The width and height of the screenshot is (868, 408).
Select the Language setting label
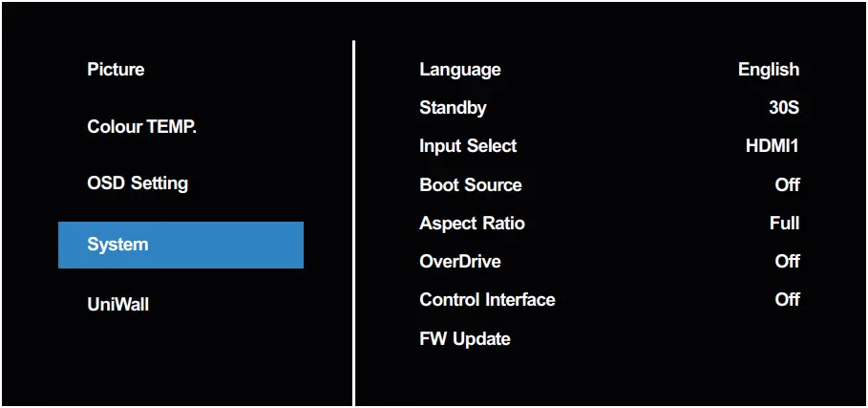coord(459,70)
